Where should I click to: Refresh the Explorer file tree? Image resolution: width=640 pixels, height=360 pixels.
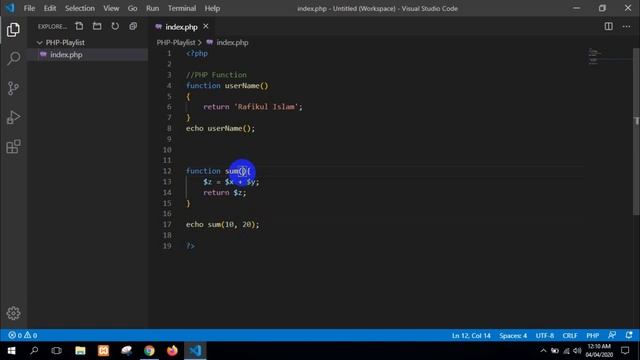coord(115,26)
